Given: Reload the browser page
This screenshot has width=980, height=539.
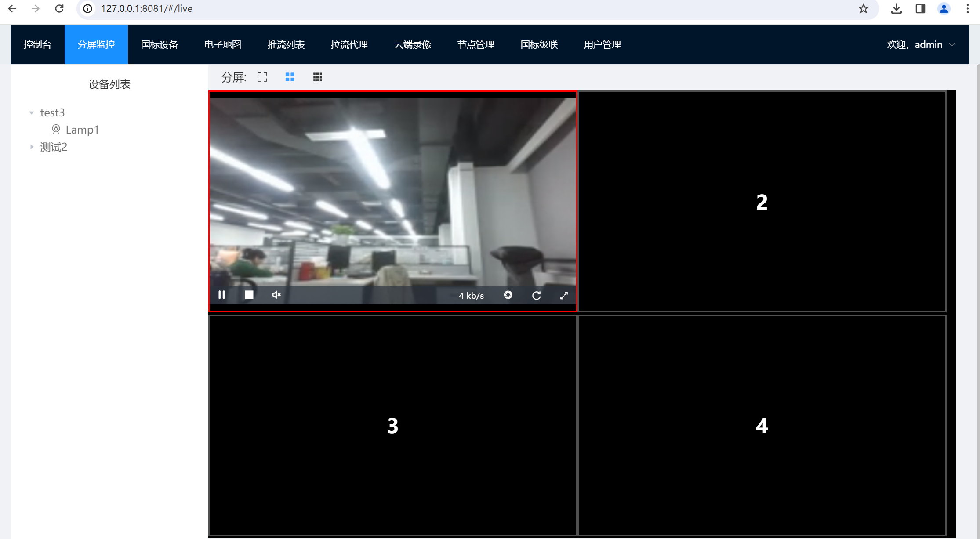Looking at the screenshot, I should (x=59, y=9).
